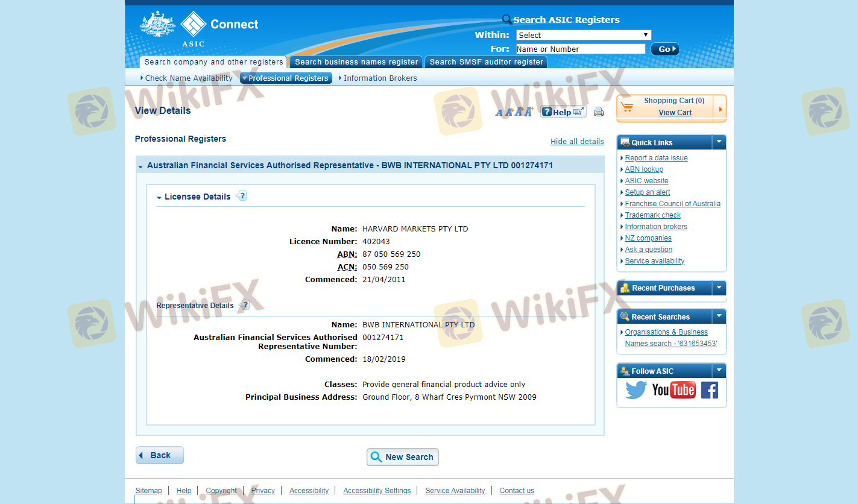Click help icon beside Licensee Details
Viewport: 858px width, 504px height.
point(242,196)
